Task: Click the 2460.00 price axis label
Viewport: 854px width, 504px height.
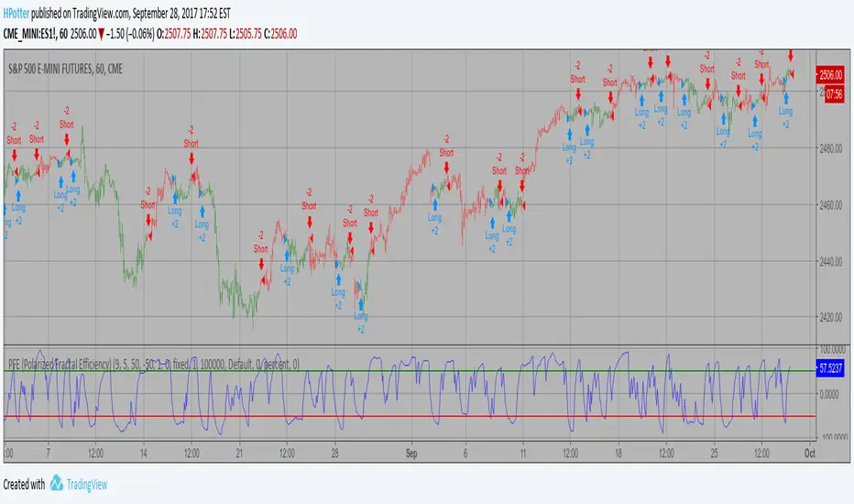Action: click(x=830, y=205)
